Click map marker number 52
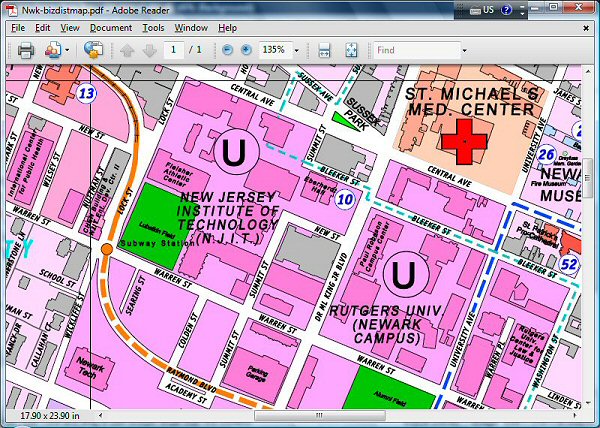Viewport: 600px width, 428px height. 569,264
